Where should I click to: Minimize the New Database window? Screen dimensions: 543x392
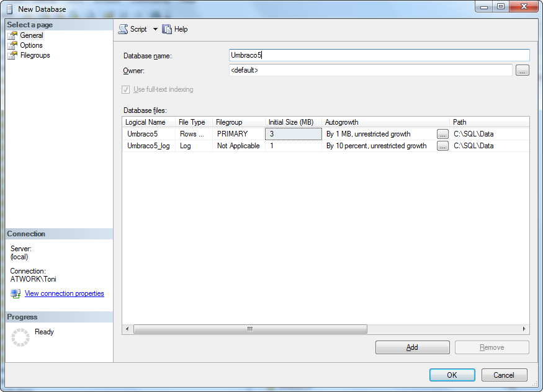point(484,7)
